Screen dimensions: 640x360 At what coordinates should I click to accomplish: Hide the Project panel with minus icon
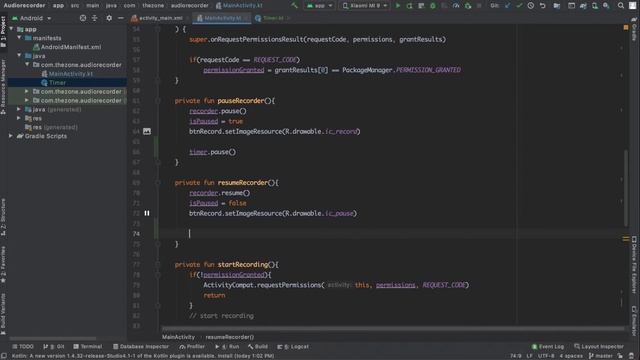[x=121, y=18]
